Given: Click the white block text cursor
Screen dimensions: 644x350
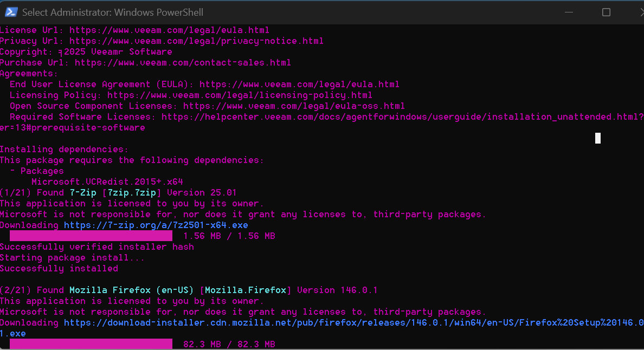Looking at the screenshot, I should tap(598, 138).
